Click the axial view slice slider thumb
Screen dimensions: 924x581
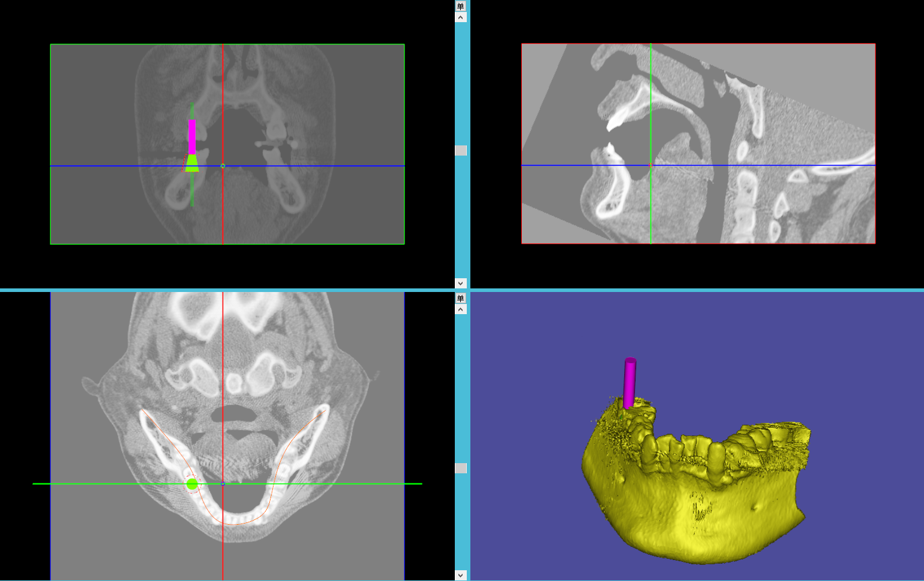coord(460,468)
